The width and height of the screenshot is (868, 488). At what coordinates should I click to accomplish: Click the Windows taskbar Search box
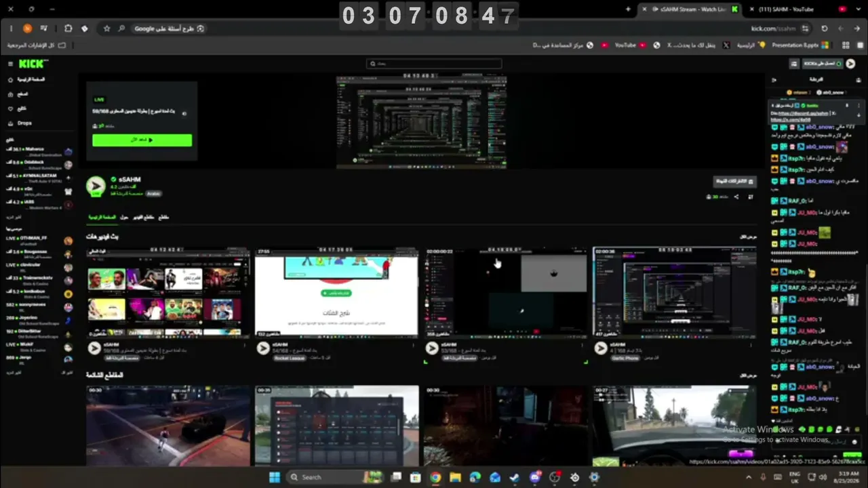[x=335, y=477]
